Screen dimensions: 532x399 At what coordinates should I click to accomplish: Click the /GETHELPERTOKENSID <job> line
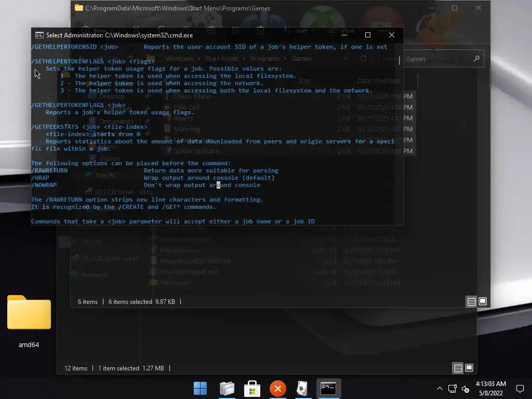209,47
